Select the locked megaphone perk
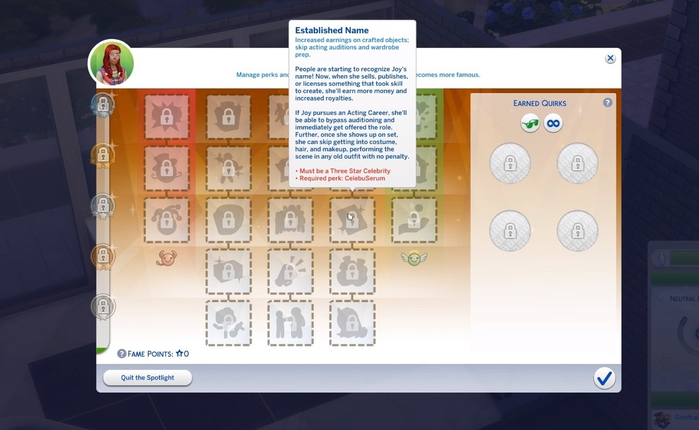The width and height of the screenshot is (699, 430). [x=290, y=272]
